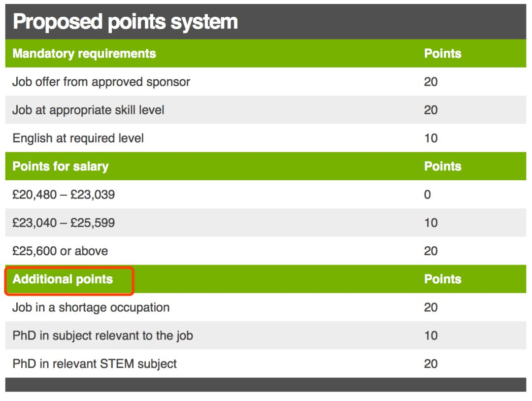Click the '£25,600 or above' row
The image size is (532, 401).
pyautogui.click(x=266, y=251)
